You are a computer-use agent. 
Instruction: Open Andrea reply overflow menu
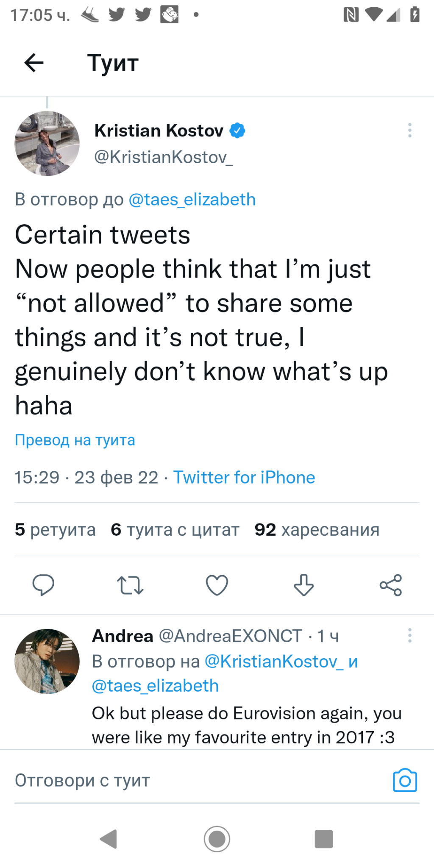(x=409, y=635)
